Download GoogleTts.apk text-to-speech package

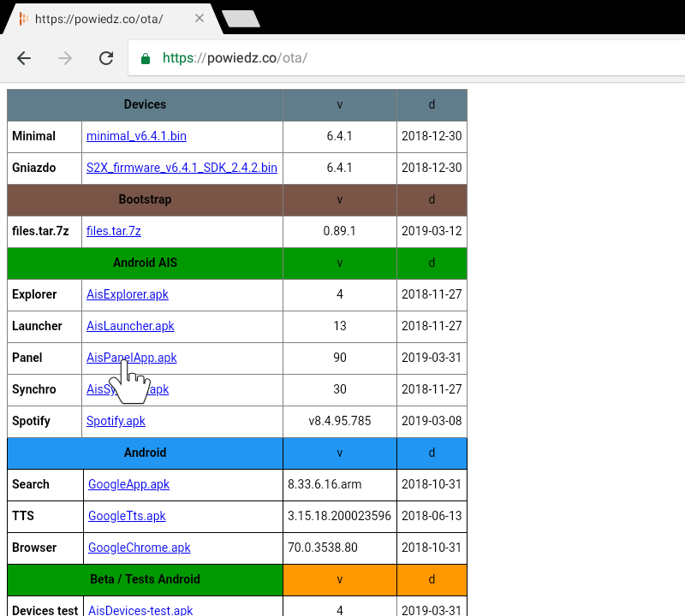coord(126,516)
